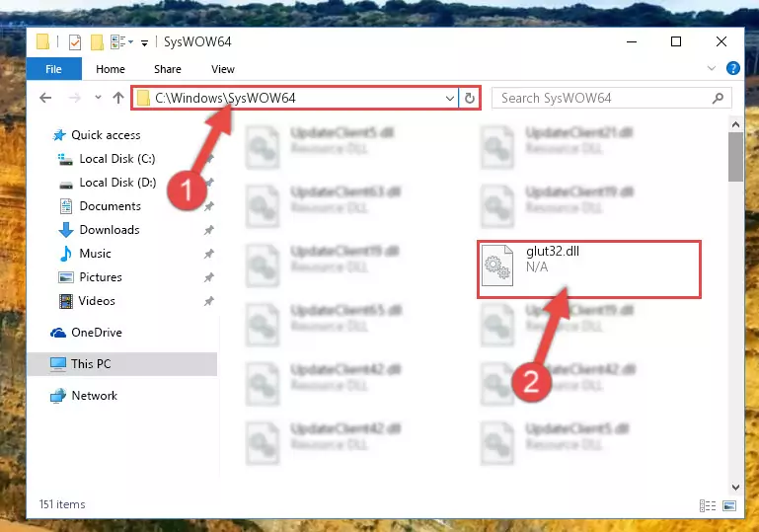Select OneDrive in navigation pane
759x532 pixels.
[97, 333]
